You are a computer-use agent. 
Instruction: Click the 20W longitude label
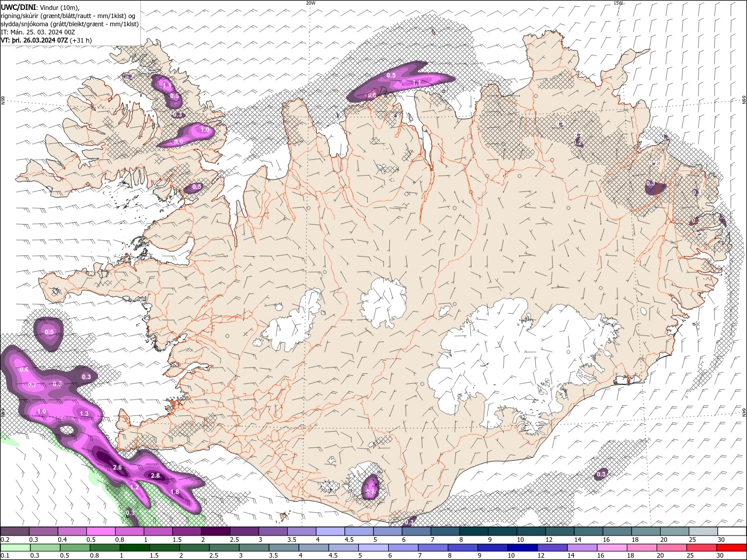[x=310, y=3]
